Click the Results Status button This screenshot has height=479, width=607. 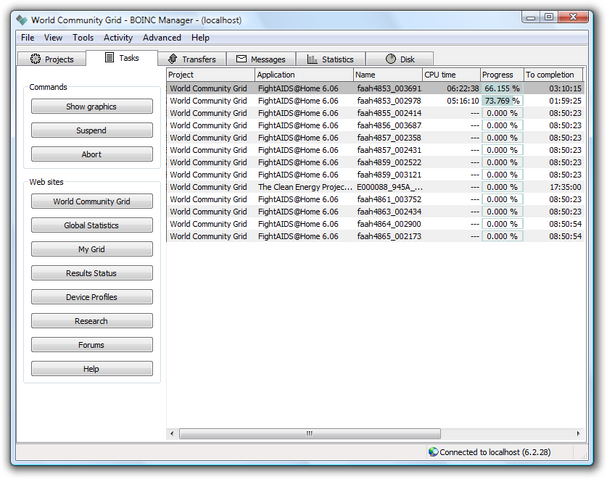click(x=92, y=273)
